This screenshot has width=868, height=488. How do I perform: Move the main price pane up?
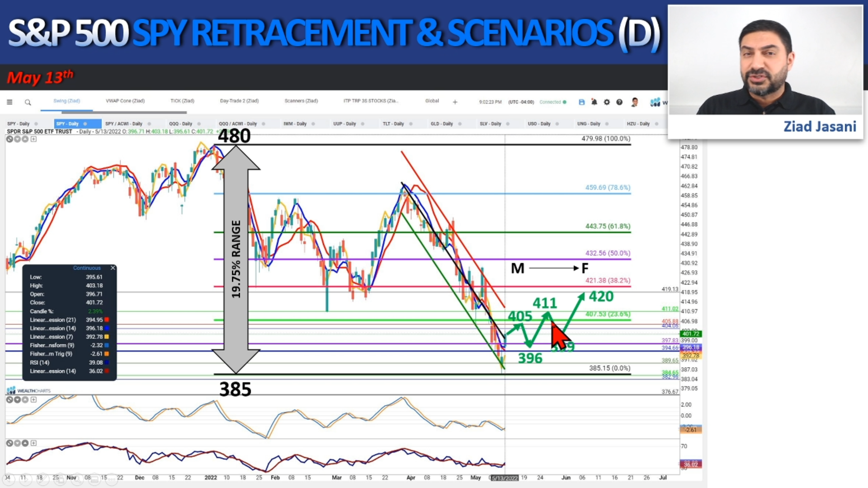pyautogui.click(x=25, y=139)
